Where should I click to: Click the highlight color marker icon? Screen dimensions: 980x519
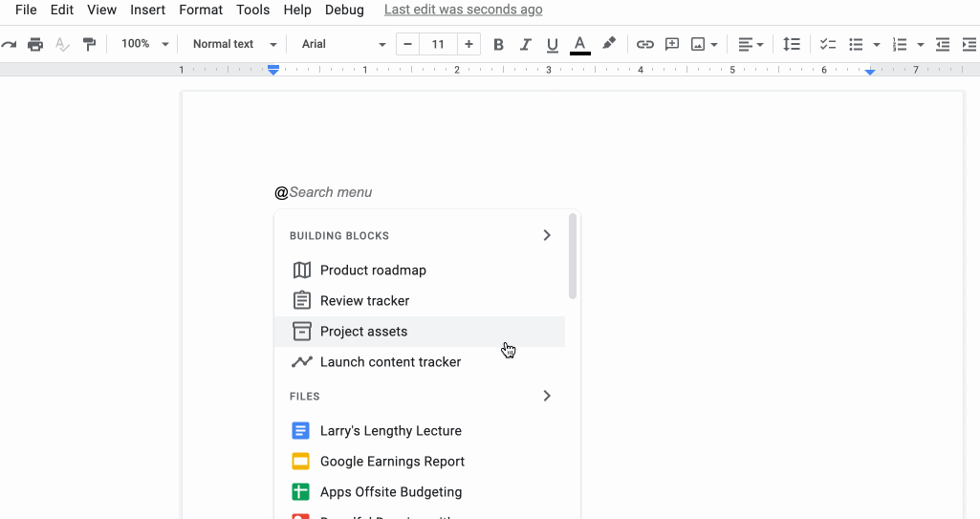coord(609,44)
